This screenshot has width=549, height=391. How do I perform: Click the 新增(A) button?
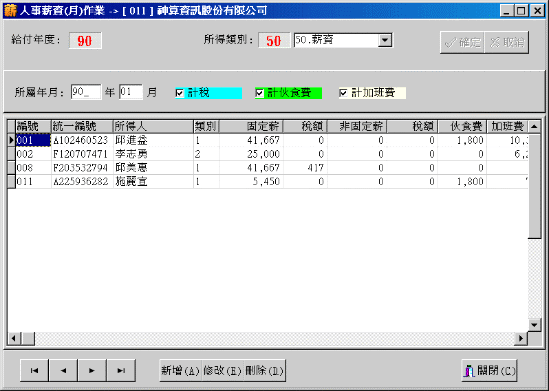[x=180, y=370]
